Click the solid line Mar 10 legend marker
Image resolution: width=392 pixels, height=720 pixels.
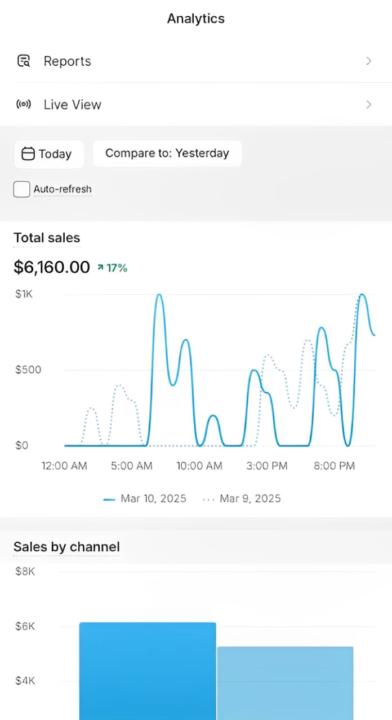click(109, 499)
